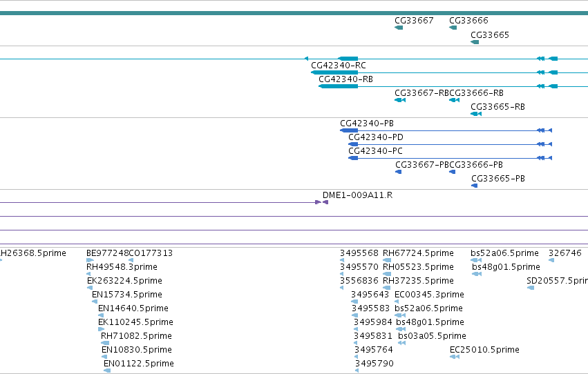
Task: Click the CG42340-RB transcript label
Action: coord(345,79)
